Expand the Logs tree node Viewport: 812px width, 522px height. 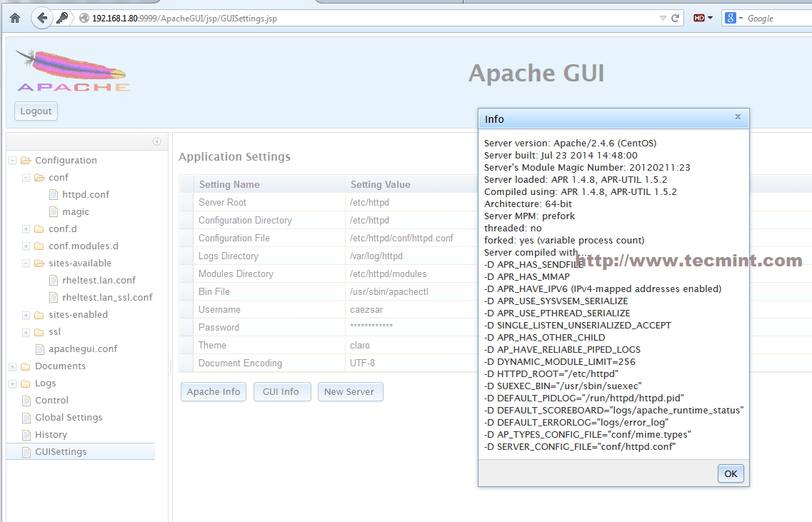pyautogui.click(x=12, y=383)
